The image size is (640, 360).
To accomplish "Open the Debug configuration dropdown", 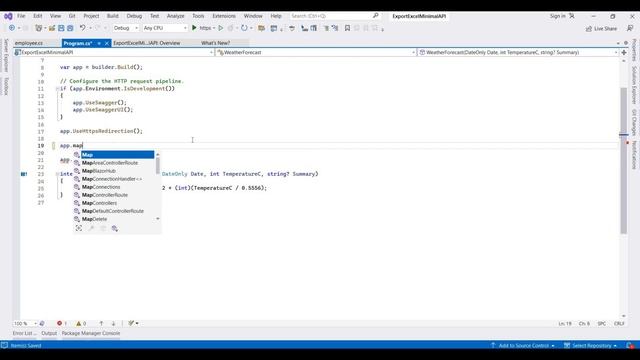I will (126, 28).
